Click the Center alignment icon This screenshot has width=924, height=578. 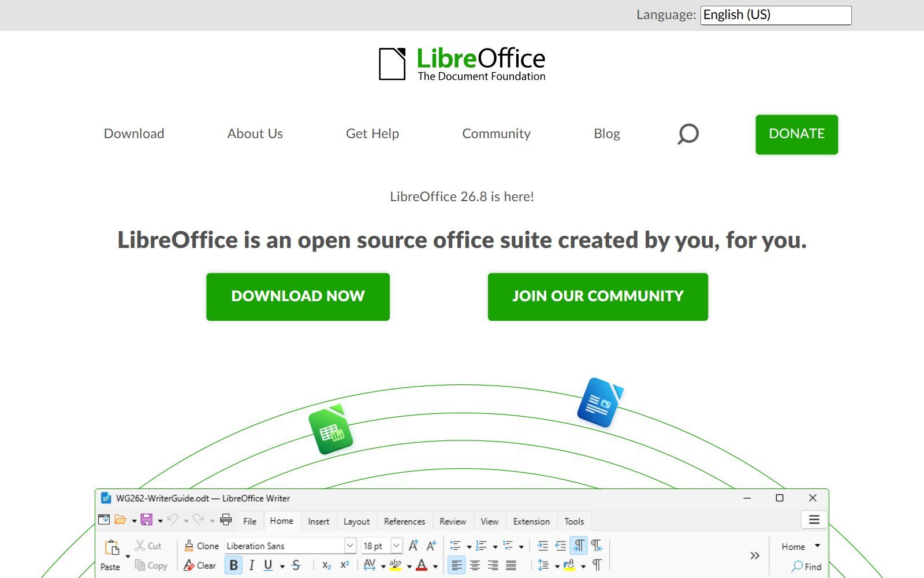pyautogui.click(x=475, y=565)
